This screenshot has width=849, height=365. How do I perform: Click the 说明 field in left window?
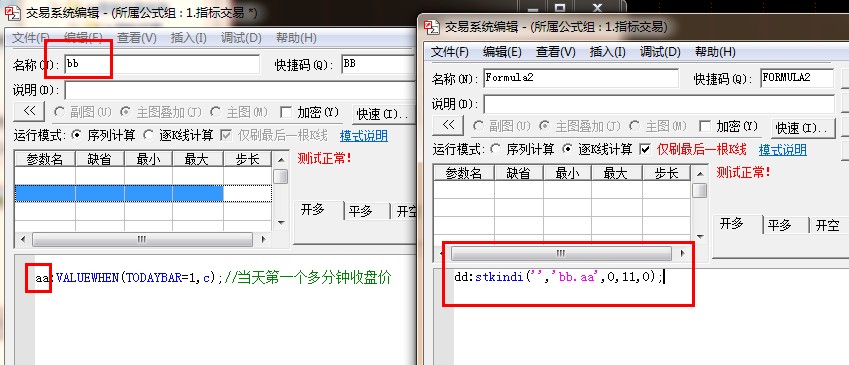click(x=239, y=90)
